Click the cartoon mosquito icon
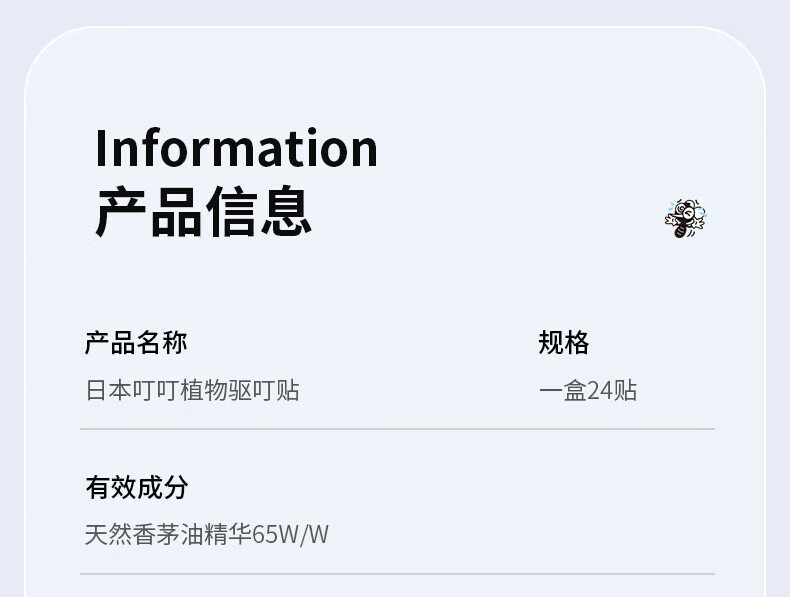Image resolution: width=790 pixels, height=597 pixels. [x=685, y=218]
